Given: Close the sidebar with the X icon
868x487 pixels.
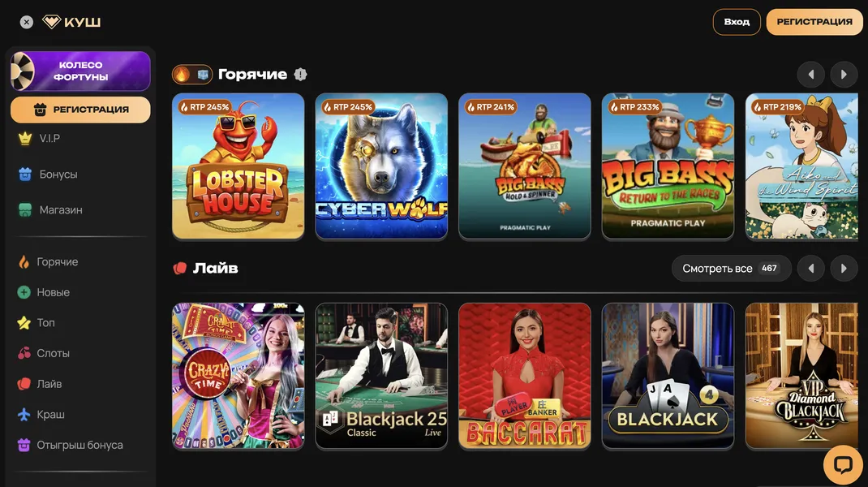Looking at the screenshot, I should pos(27,22).
